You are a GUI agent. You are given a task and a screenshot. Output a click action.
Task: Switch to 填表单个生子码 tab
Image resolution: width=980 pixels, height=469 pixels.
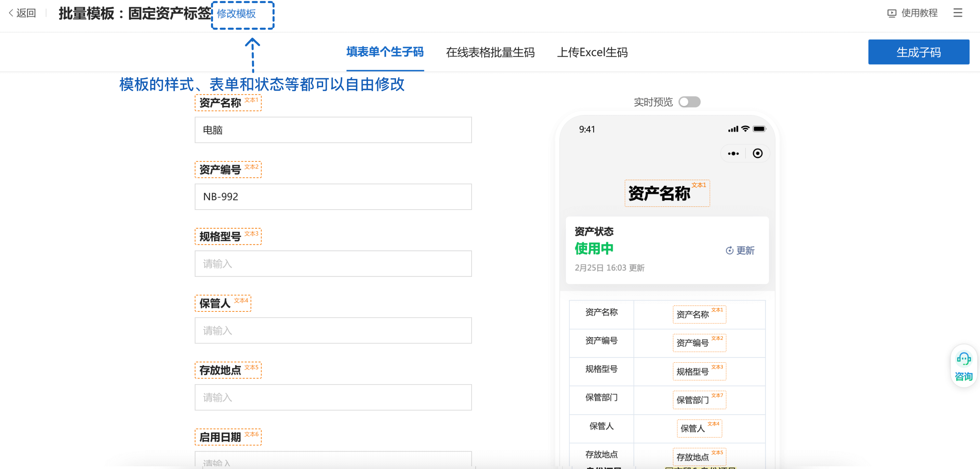click(385, 52)
